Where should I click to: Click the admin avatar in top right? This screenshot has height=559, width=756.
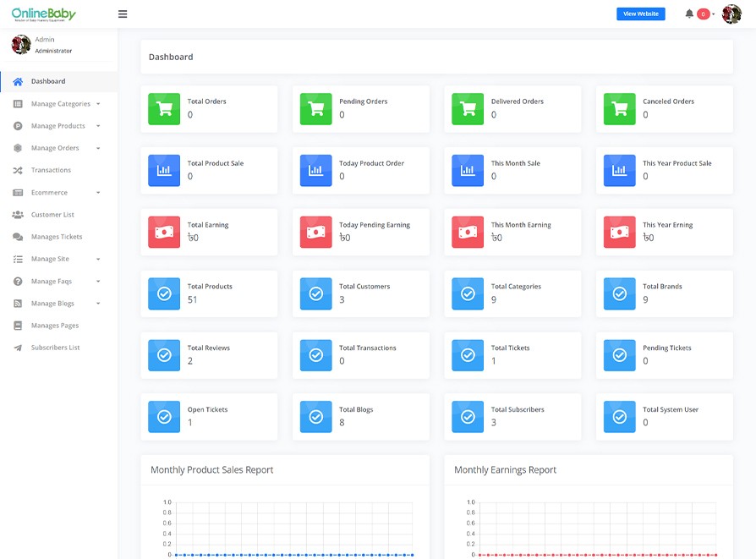click(x=731, y=14)
